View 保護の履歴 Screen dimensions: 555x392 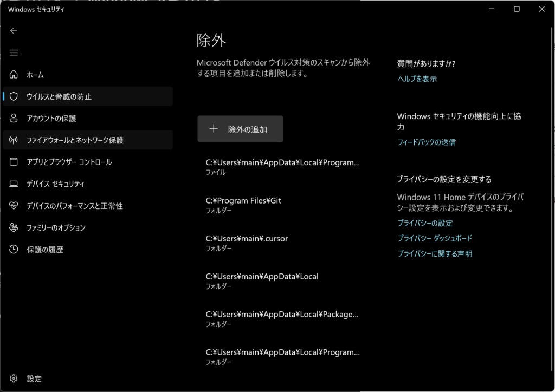[x=88, y=249]
